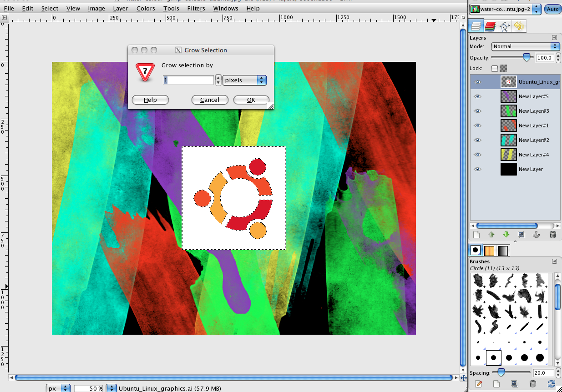The image size is (562, 392).
Task: Create a new brush
Action: [x=497, y=384]
